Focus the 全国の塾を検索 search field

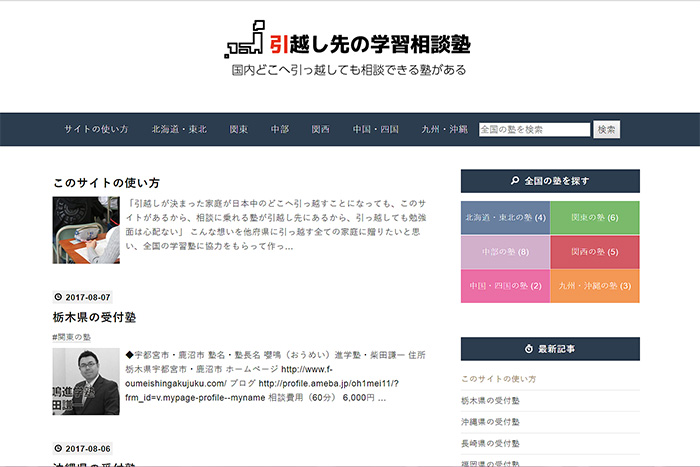(x=534, y=129)
